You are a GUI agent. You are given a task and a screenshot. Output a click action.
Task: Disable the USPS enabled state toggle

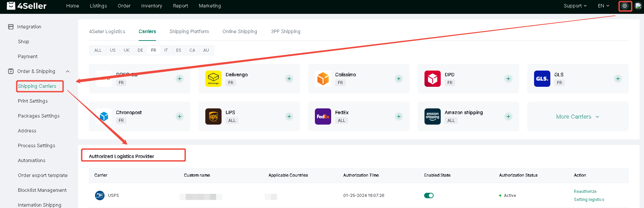tap(429, 196)
